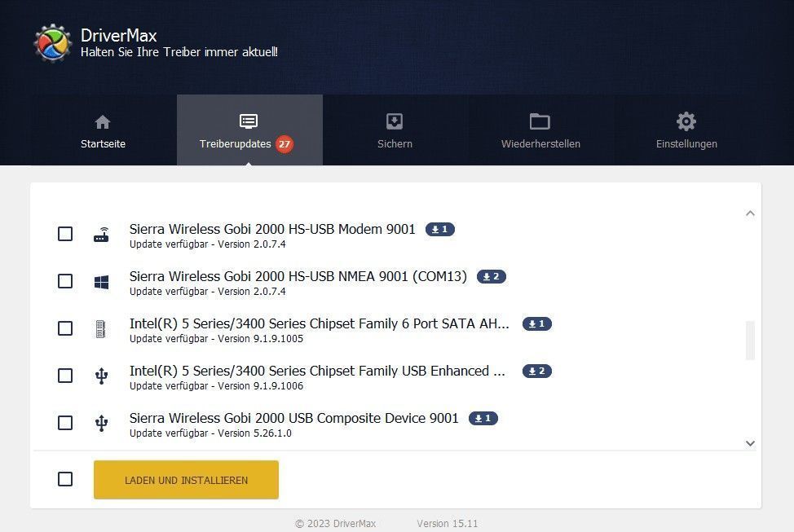794x532 pixels.
Task: Click the storage controller icon for SATA AH...
Action: (x=101, y=329)
